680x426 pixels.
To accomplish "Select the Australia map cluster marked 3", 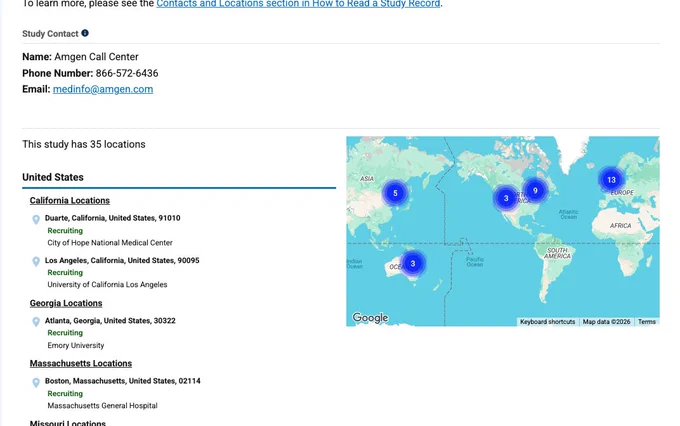I will tap(413, 263).
